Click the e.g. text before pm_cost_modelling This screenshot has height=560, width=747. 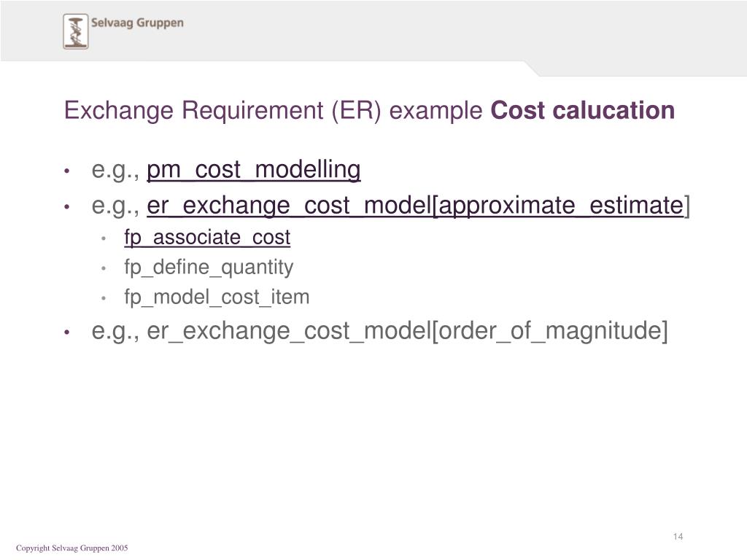click(116, 171)
